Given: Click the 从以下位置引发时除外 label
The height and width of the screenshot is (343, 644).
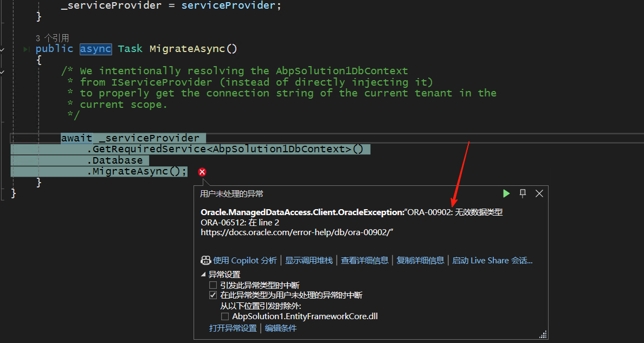Looking at the screenshot, I should 261,306.
